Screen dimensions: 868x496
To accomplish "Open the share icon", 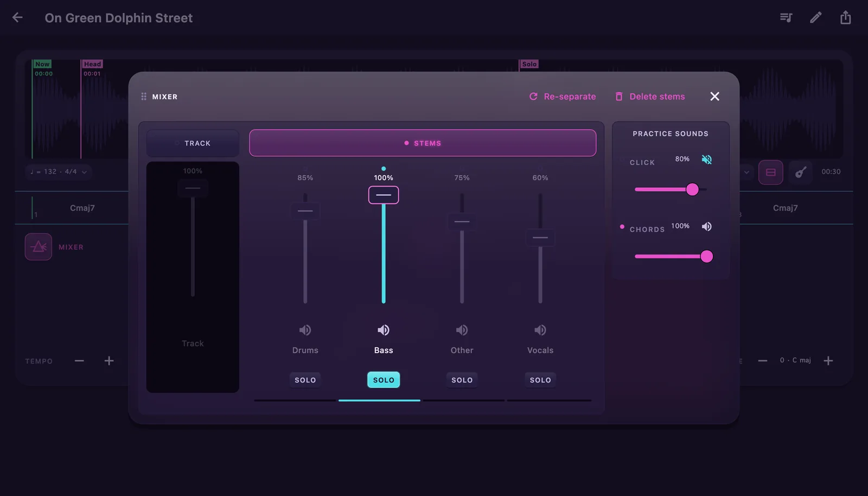I will 845,18.
